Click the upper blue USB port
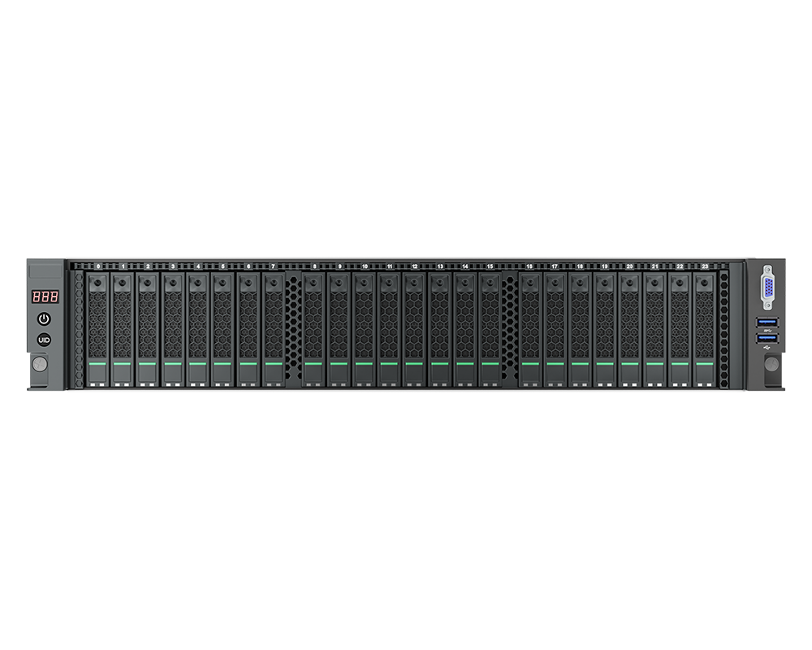The height and width of the screenshot is (650, 812). (x=767, y=323)
